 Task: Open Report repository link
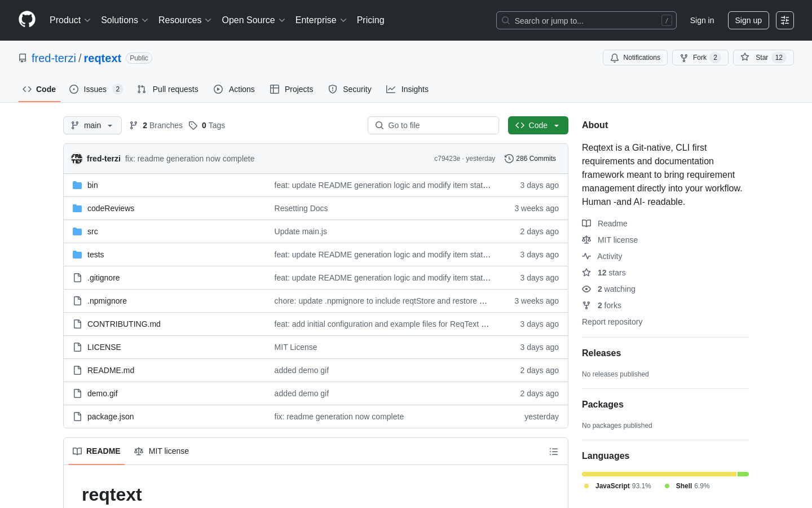tap(612, 322)
